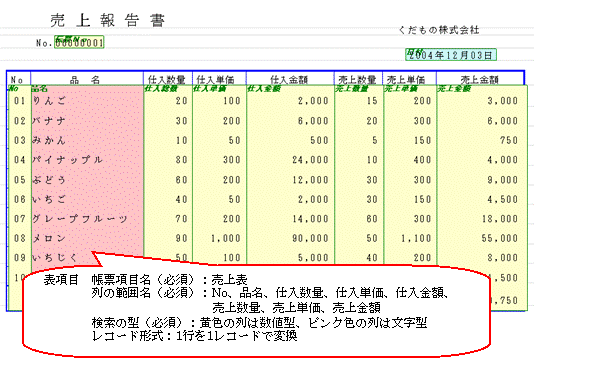604x378 pixels.
Task: Select バナナ purchase amount 6,000 in 仕入金額
Action: pyautogui.click(x=313, y=121)
